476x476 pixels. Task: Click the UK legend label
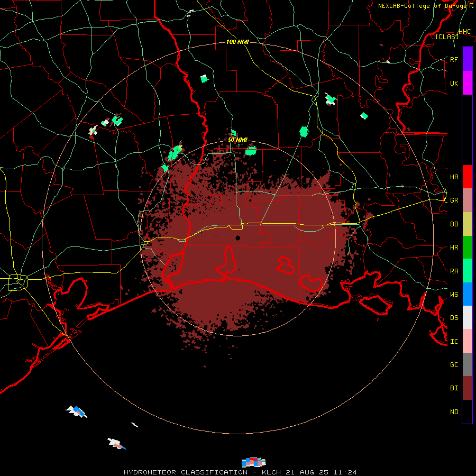pyautogui.click(x=454, y=83)
